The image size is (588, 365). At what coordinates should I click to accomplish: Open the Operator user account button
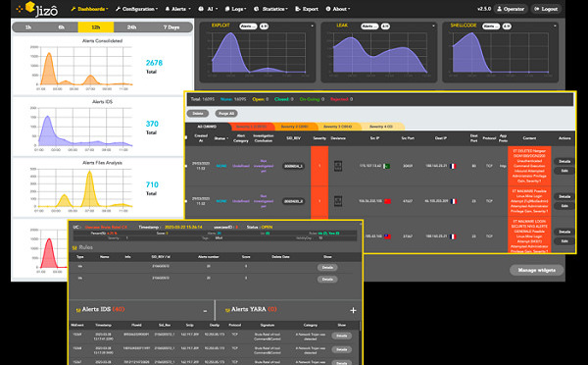point(511,9)
